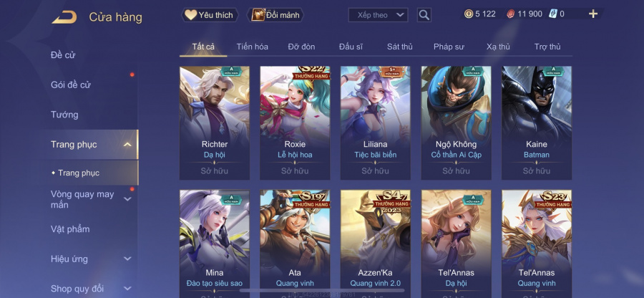The width and height of the screenshot is (644, 298).
Task: Open Gói đề cử in the sidebar
Action: (71, 85)
